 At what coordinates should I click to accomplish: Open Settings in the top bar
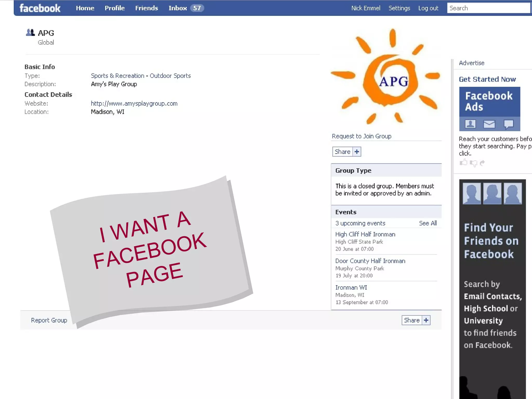399,8
